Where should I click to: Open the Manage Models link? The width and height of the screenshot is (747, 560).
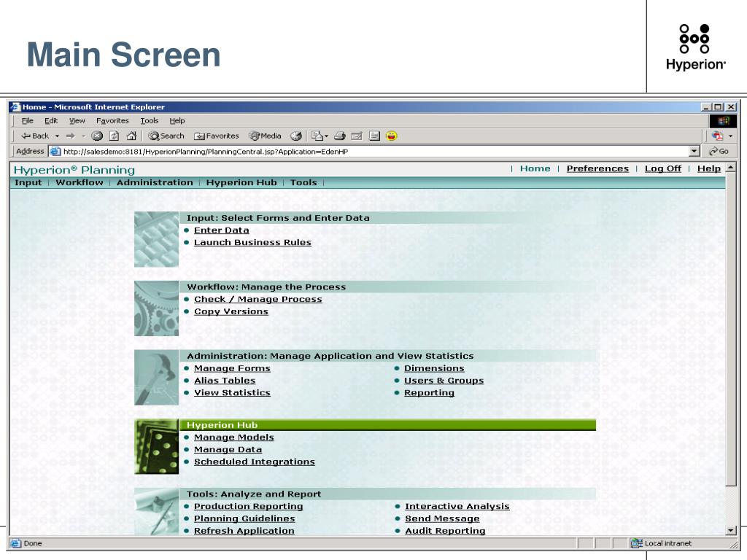(234, 437)
